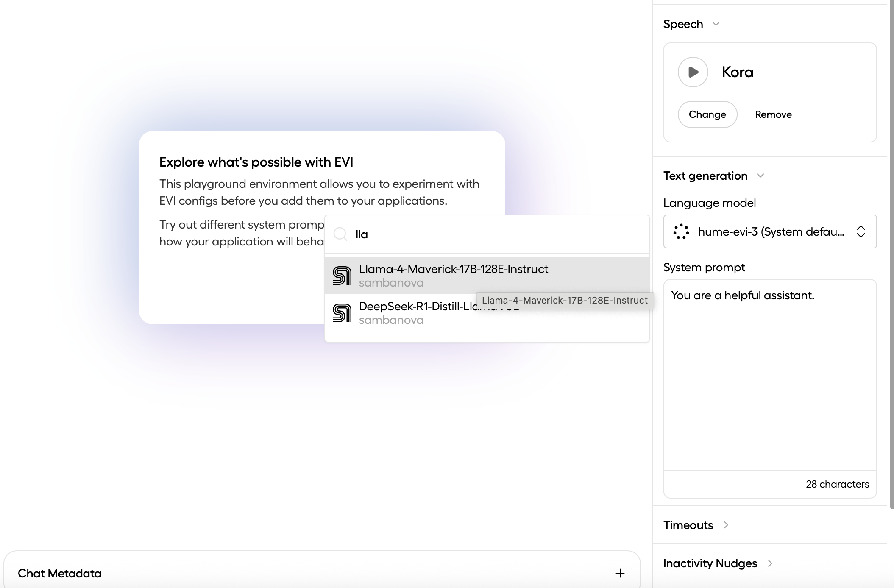
Task: Collapse the Speech section chevron
Action: tap(716, 24)
